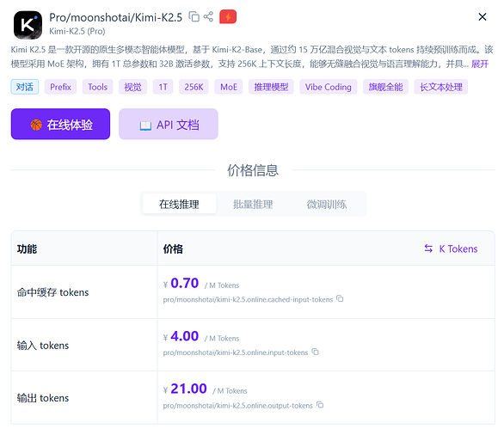Open the API 文档 documentation
The width and height of the screenshot is (504, 429).
point(169,124)
